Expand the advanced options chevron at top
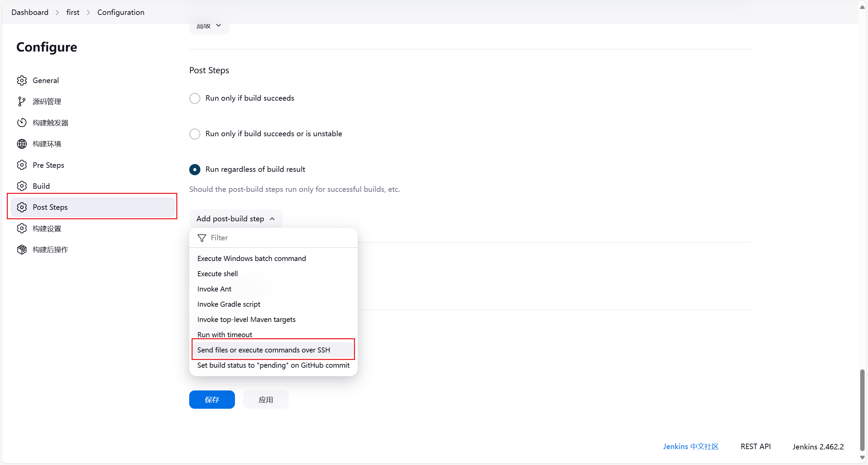Screen dimensions: 868x465 (218, 26)
